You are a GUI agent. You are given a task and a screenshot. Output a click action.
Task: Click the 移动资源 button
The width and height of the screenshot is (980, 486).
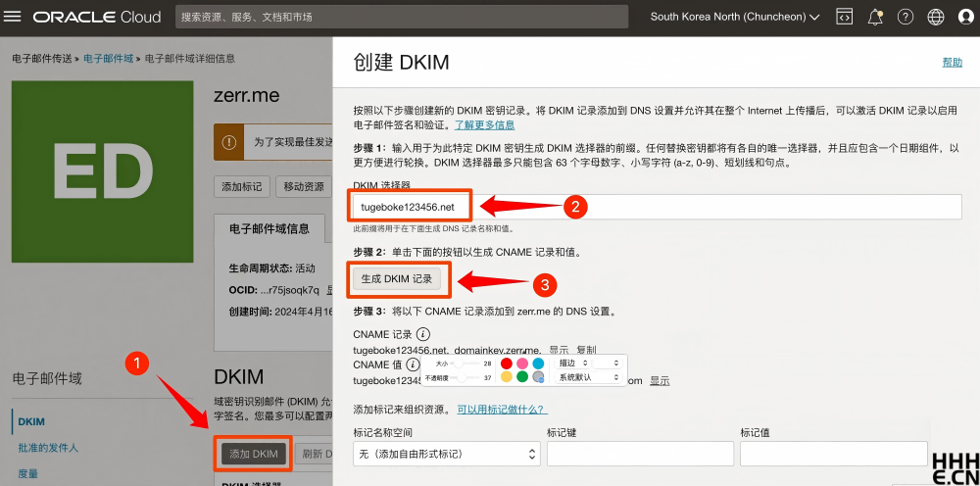tap(304, 187)
